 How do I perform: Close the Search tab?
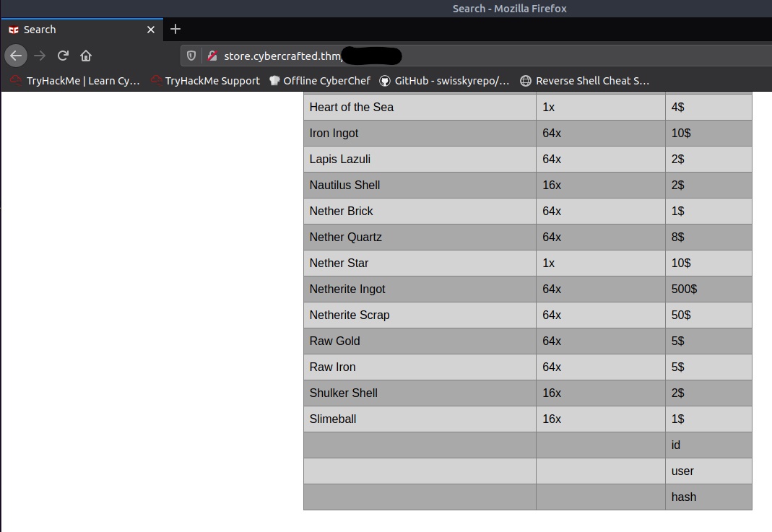pos(150,30)
